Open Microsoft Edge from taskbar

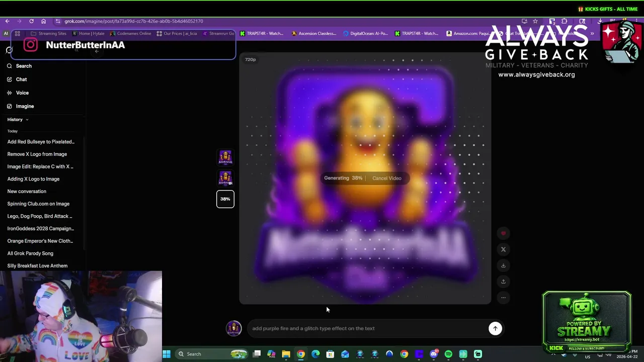pos(315,354)
